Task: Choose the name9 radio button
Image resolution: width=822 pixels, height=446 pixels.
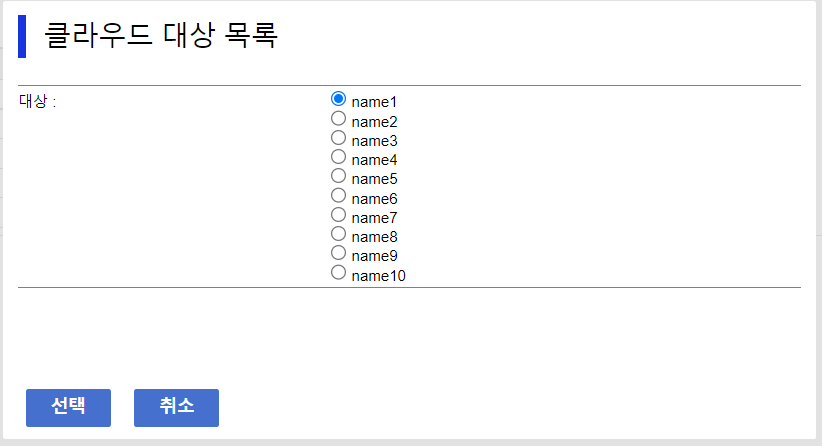Action: point(338,253)
